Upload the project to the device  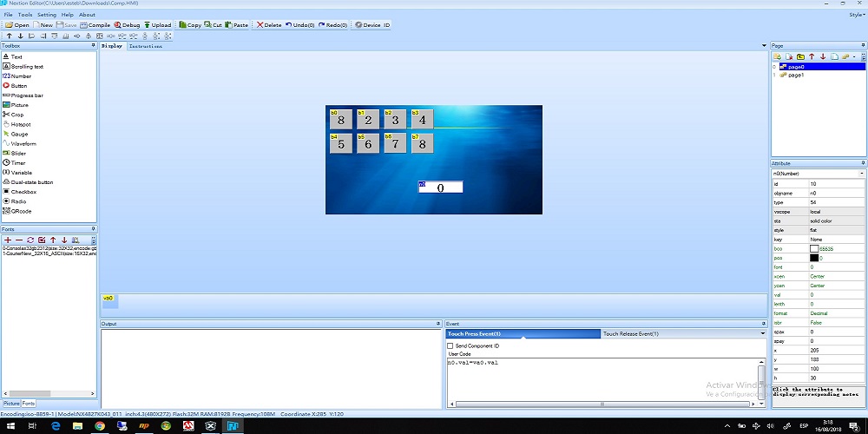pyautogui.click(x=158, y=25)
